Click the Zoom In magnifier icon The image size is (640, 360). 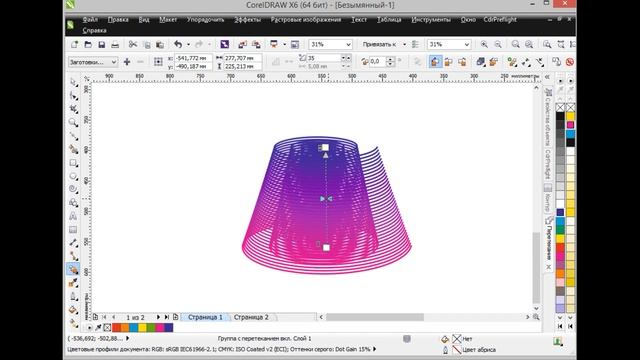tap(484, 44)
